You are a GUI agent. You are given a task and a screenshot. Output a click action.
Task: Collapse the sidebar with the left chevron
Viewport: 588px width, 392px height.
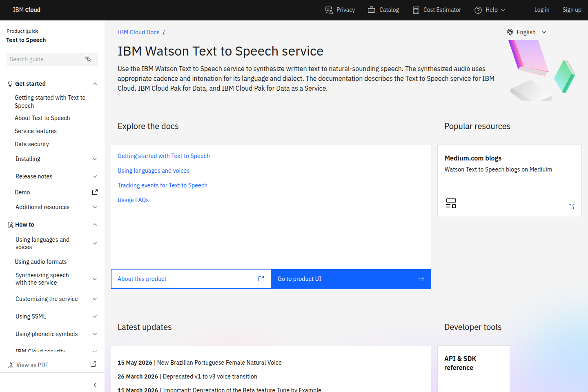point(95,385)
